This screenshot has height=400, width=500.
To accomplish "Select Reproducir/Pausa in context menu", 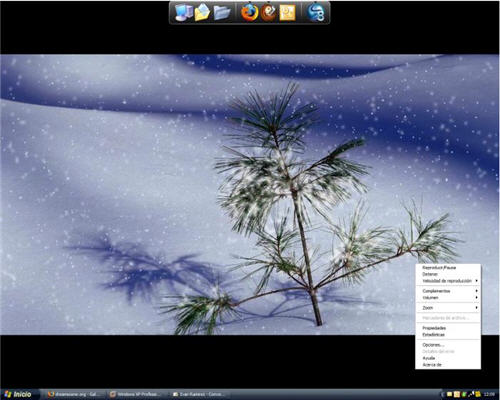I will pos(448,267).
